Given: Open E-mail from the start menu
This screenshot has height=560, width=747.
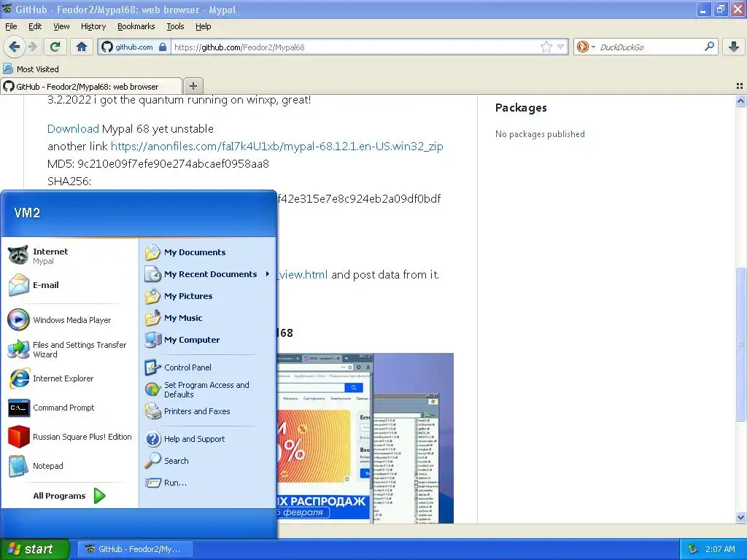Looking at the screenshot, I should [69, 285].
